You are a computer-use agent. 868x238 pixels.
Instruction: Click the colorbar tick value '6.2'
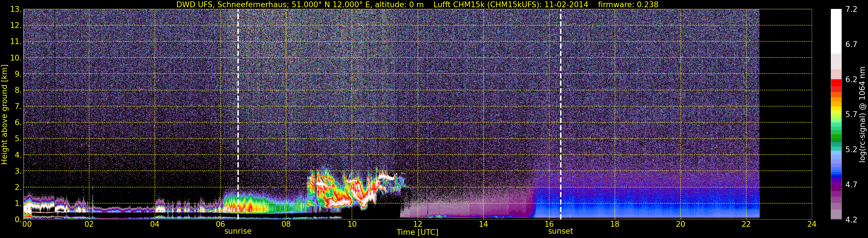click(851, 79)
